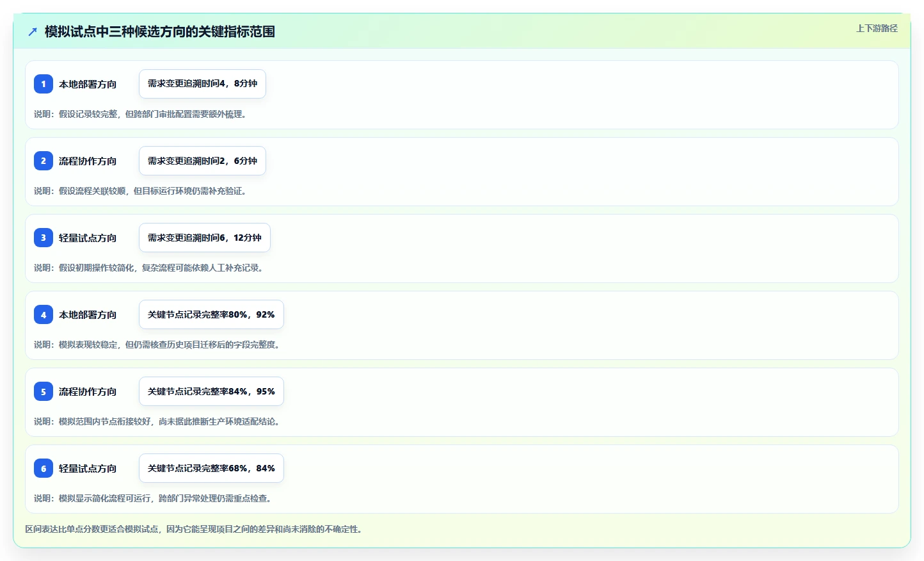This screenshot has width=924, height=561.
Task: Select the chip 需求变更追溯时间4，8分钟
Action: click(x=202, y=84)
